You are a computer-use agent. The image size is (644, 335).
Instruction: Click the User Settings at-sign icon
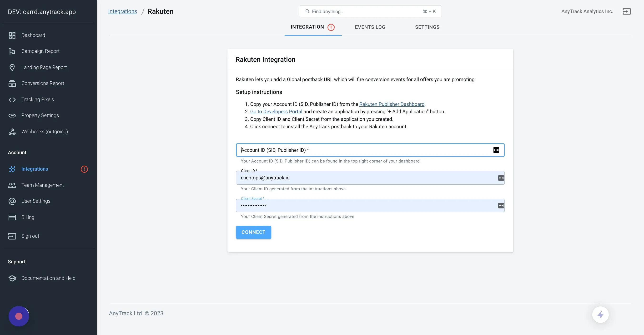(x=12, y=201)
